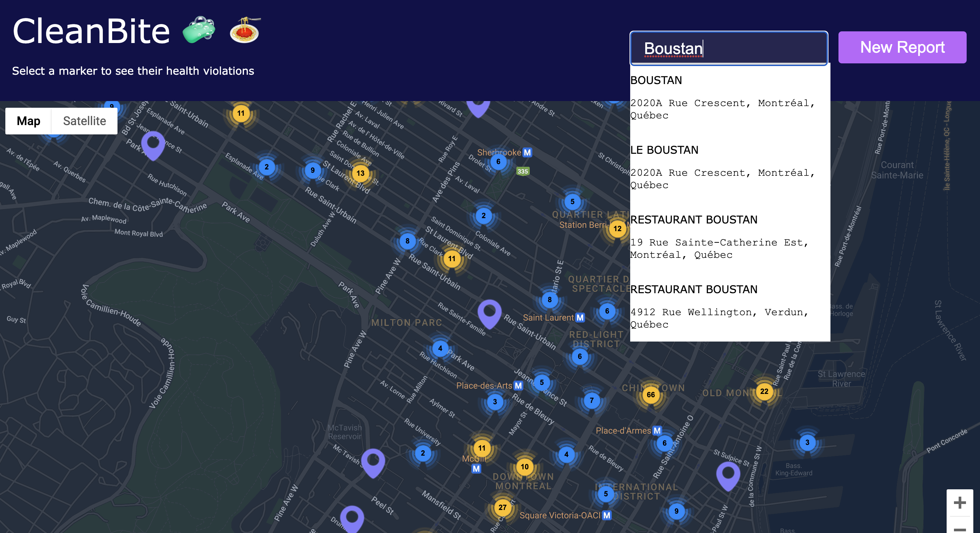The image size is (980, 533).
Task: Zoom in using the plus control
Action: coord(959,503)
